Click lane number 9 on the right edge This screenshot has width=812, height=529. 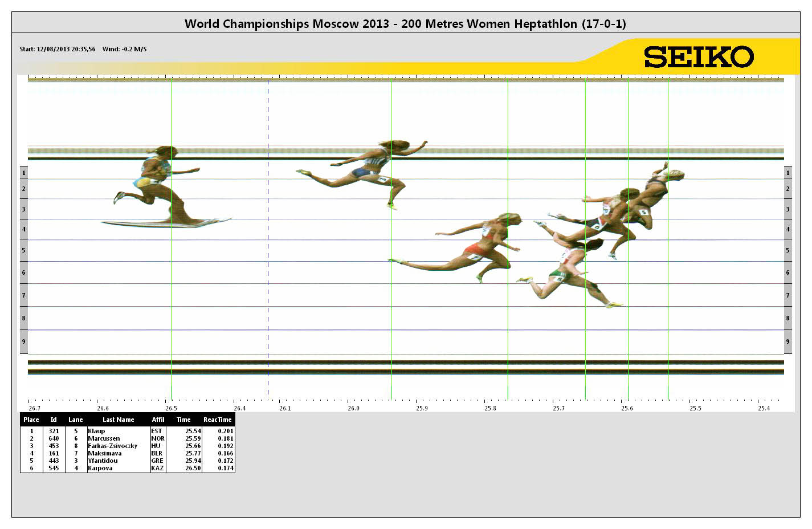point(787,341)
